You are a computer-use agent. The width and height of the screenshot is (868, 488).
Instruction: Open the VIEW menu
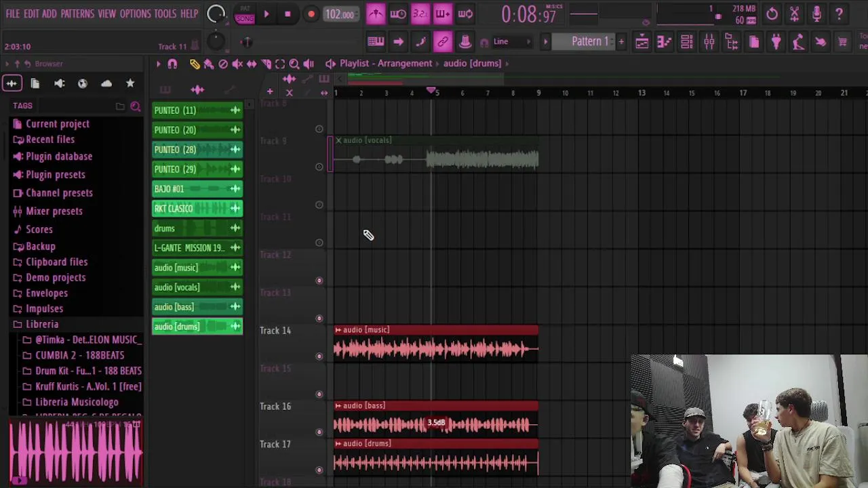[107, 14]
